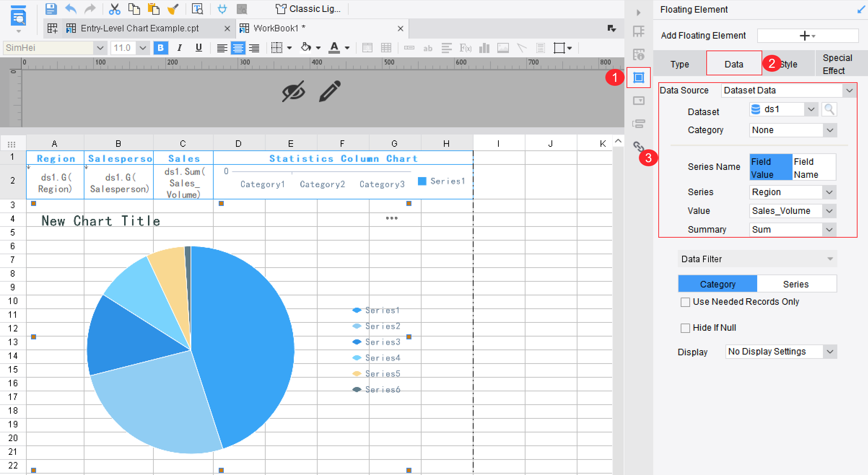
Task: Click the Paste clipboard icon
Action: [x=154, y=9]
